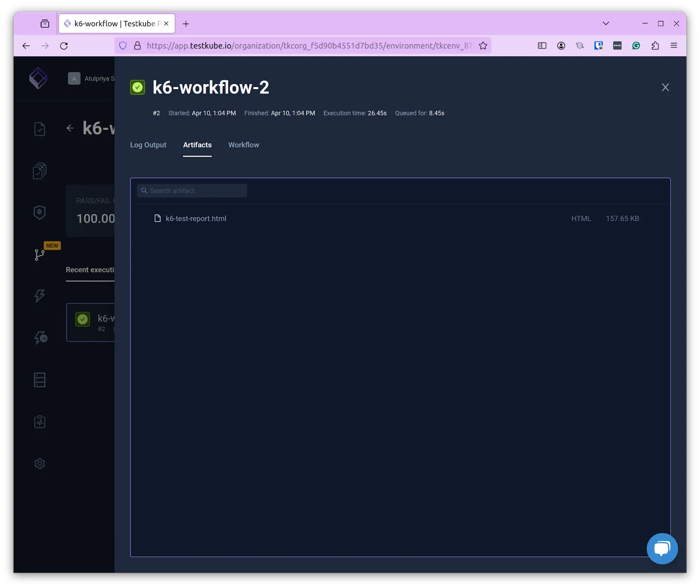
Task: Open the k6-test-report.html artifact
Action: [x=196, y=218]
